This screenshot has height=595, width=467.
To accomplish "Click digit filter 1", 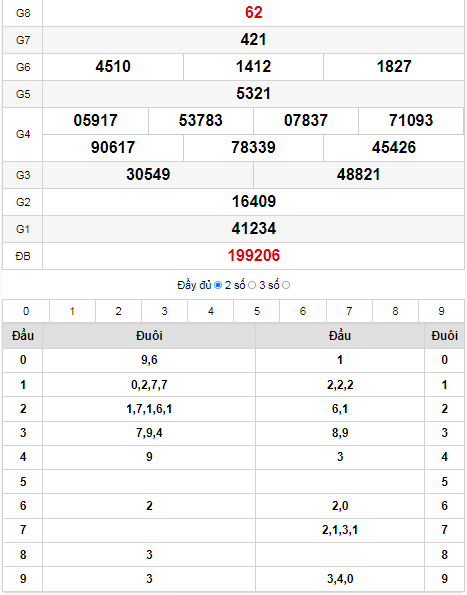I will click(x=72, y=311).
